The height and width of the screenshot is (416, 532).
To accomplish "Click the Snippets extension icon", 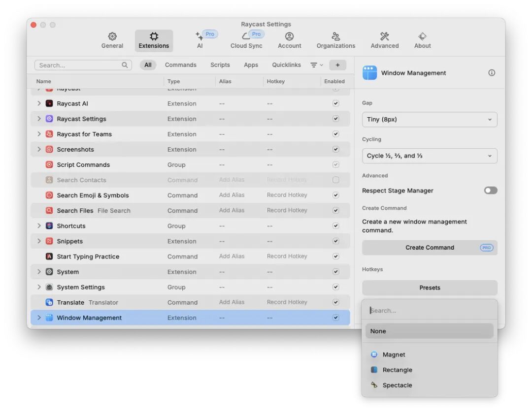I will pos(49,241).
